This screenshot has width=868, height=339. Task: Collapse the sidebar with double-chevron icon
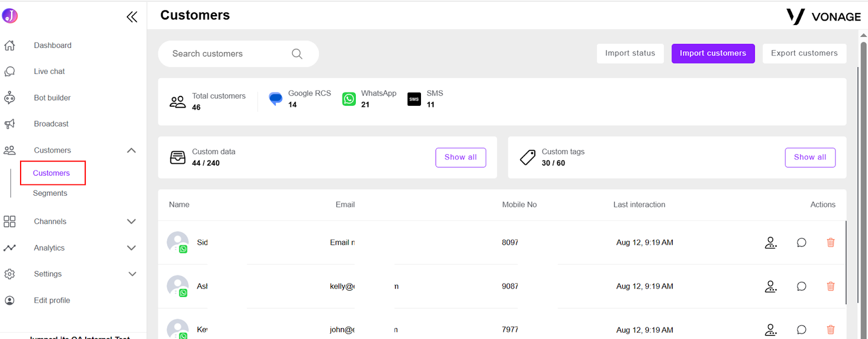tap(132, 17)
